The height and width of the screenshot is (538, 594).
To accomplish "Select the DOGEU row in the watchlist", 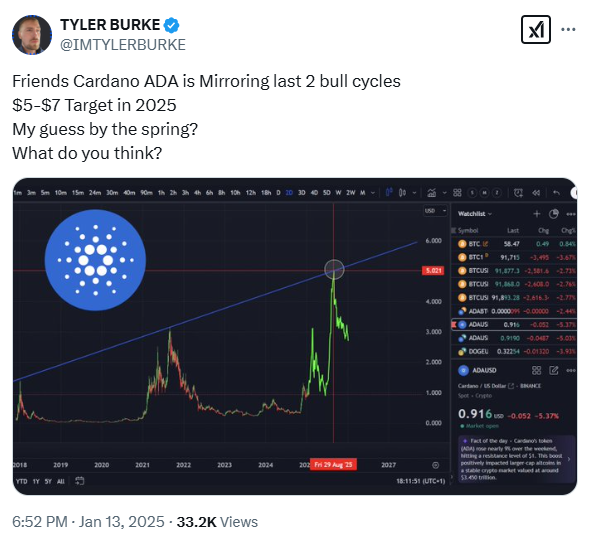I will click(x=514, y=352).
